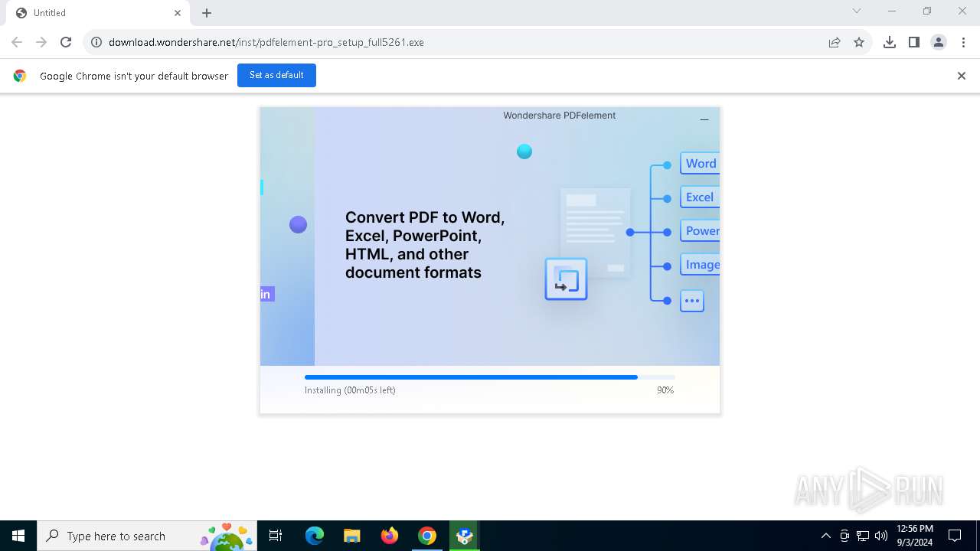
Task: Open the Chrome three-dot menu
Action: [963, 42]
